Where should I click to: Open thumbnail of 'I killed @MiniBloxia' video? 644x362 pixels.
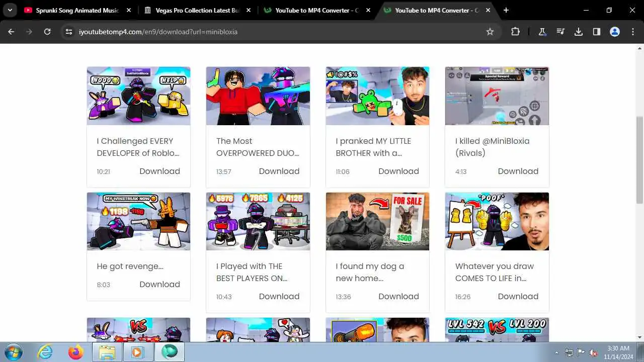(x=497, y=96)
